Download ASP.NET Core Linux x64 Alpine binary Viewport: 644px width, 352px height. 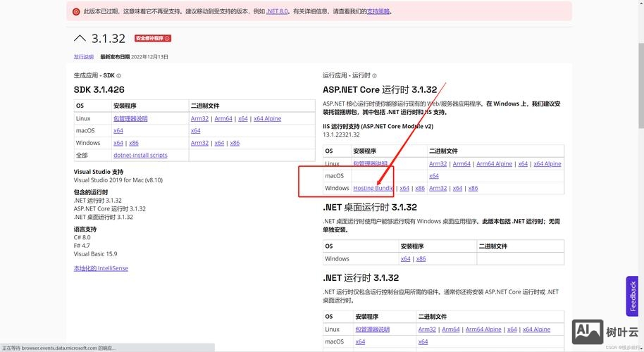pos(547,164)
